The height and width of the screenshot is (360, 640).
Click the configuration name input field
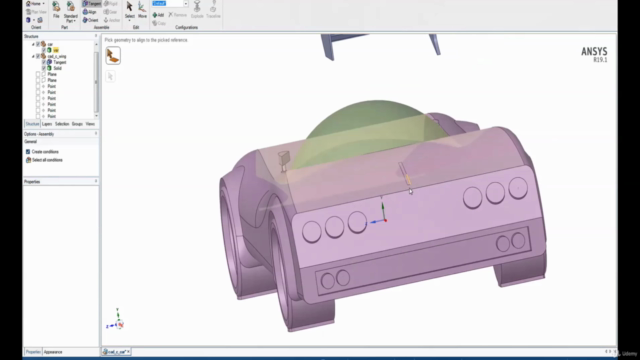tap(167, 4)
